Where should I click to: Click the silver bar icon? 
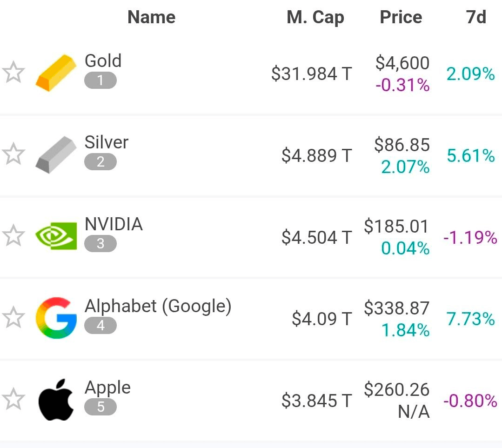(x=56, y=154)
